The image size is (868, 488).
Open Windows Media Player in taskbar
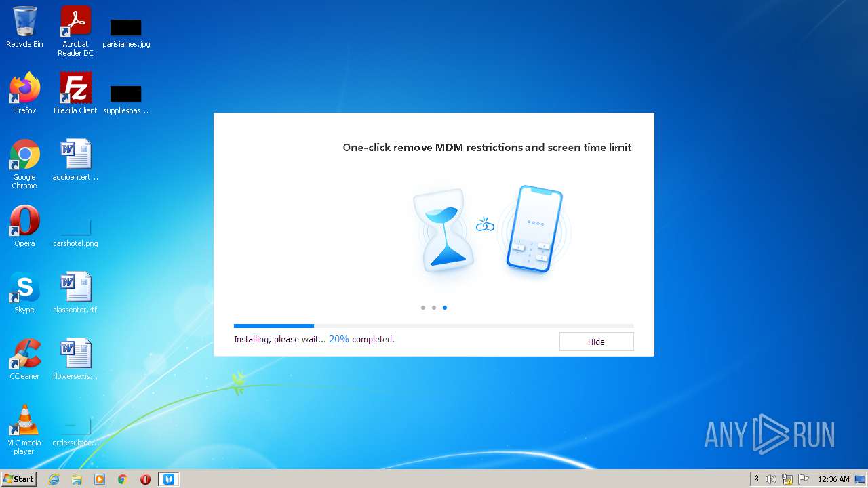(100, 479)
